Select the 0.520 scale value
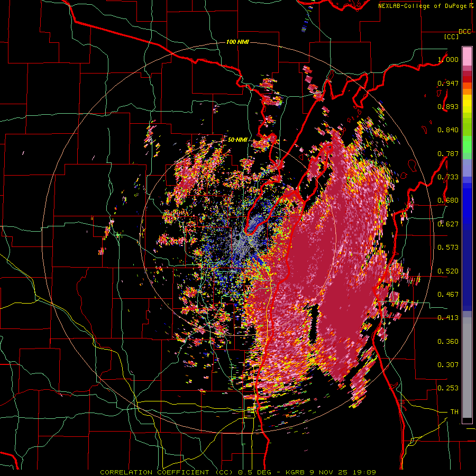The width and height of the screenshot is (476, 476). (448, 271)
